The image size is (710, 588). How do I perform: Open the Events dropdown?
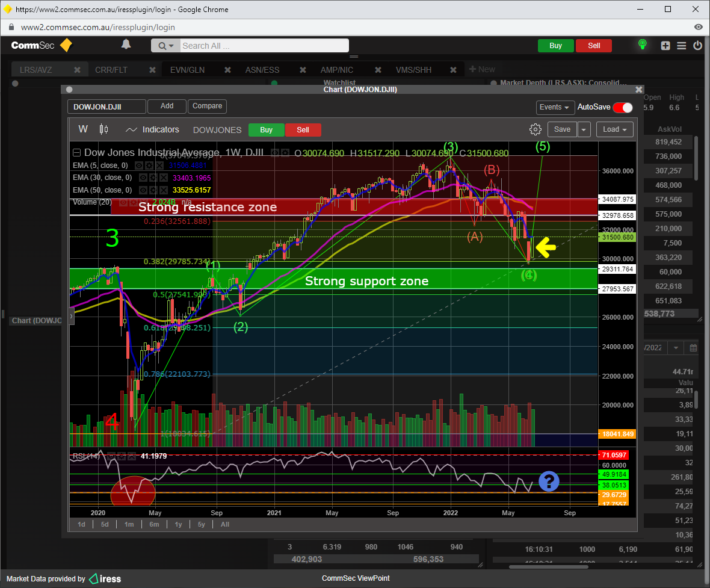(555, 107)
